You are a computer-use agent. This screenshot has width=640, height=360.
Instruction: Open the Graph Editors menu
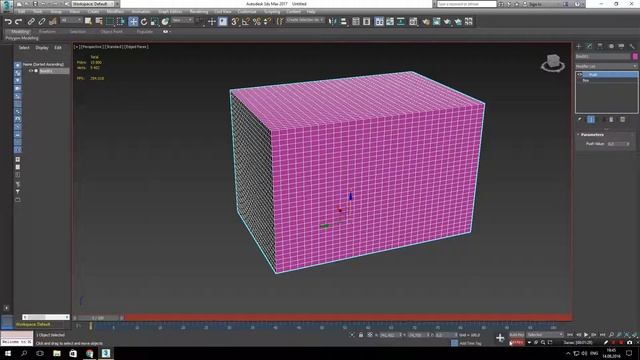tap(170, 12)
